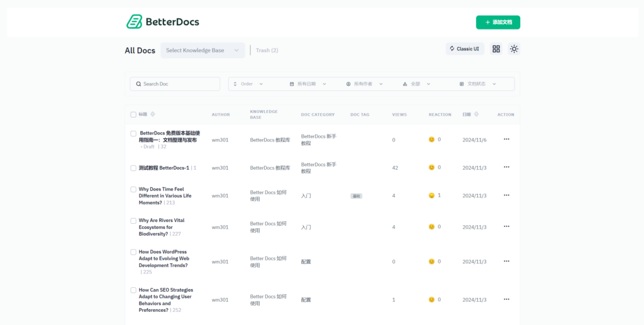Check the box for BetterDocs 免费版本基础使用指南
The width and height of the screenshot is (644, 325).
pos(133,133)
